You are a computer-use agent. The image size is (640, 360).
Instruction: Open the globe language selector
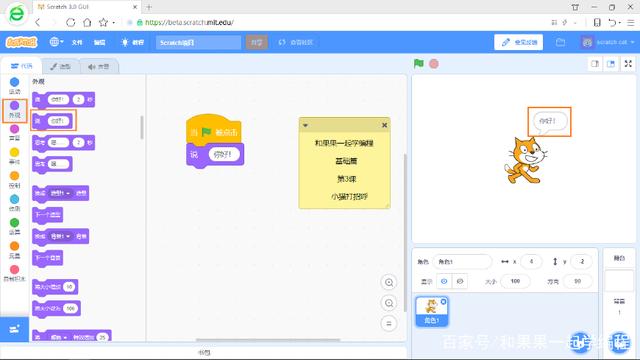tap(56, 42)
